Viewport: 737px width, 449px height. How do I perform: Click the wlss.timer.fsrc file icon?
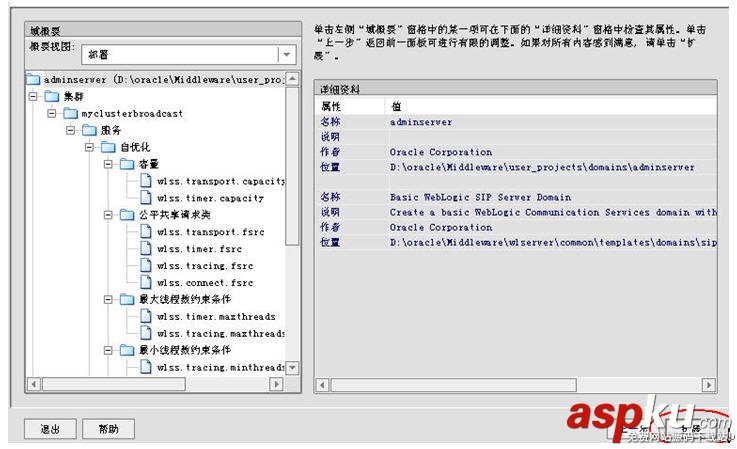point(146,248)
